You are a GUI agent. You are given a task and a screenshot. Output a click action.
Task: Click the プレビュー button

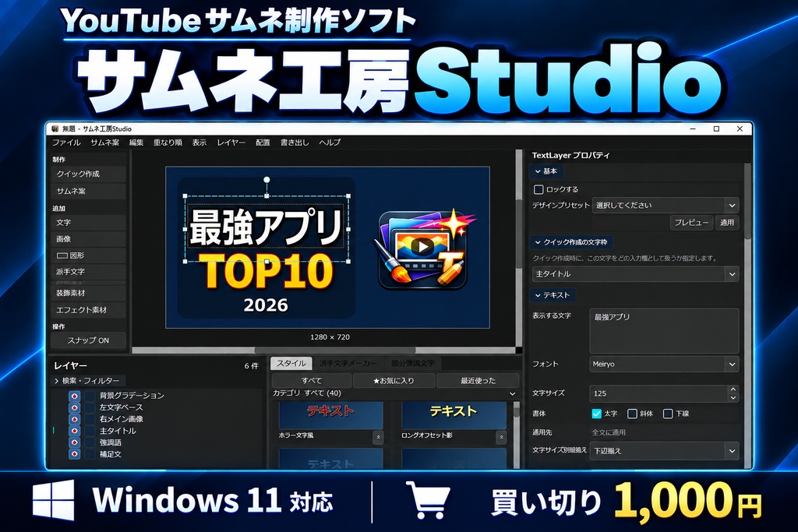(691, 223)
